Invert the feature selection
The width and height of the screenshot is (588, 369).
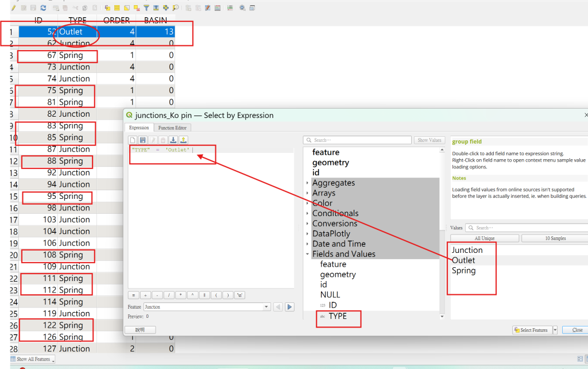point(127,8)
